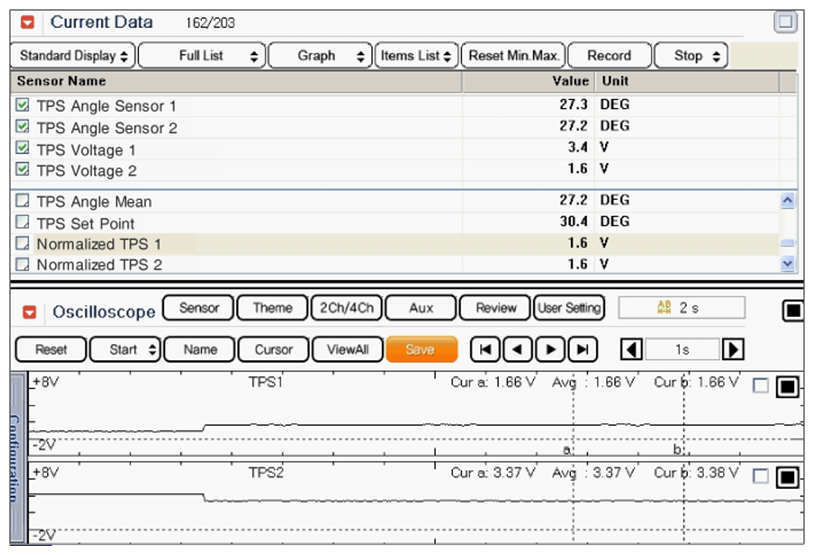The image size is (814, 555).
Task: Uncheck TPS Angle Sensor 1
Action: (23, 105)
